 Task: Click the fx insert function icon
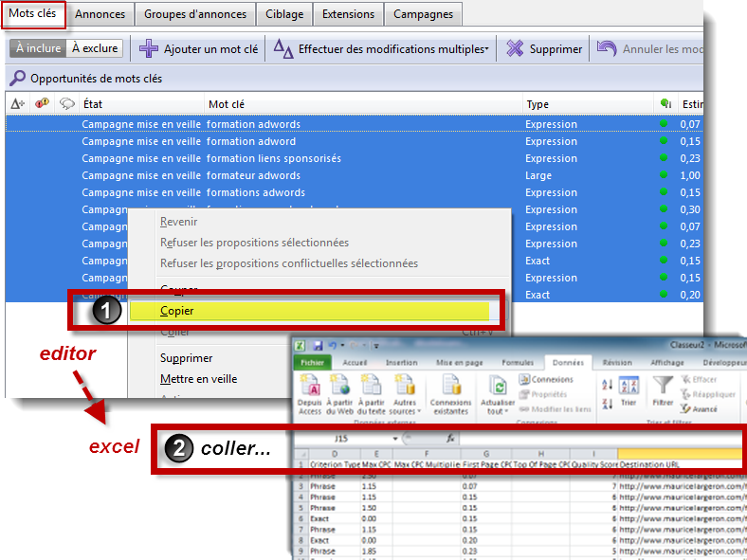[x=450, y=439]
